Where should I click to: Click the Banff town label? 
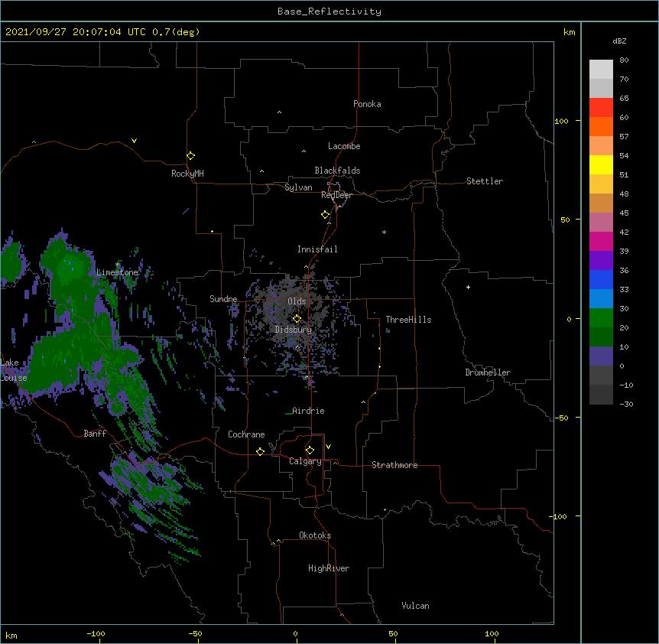click(95, 434)
